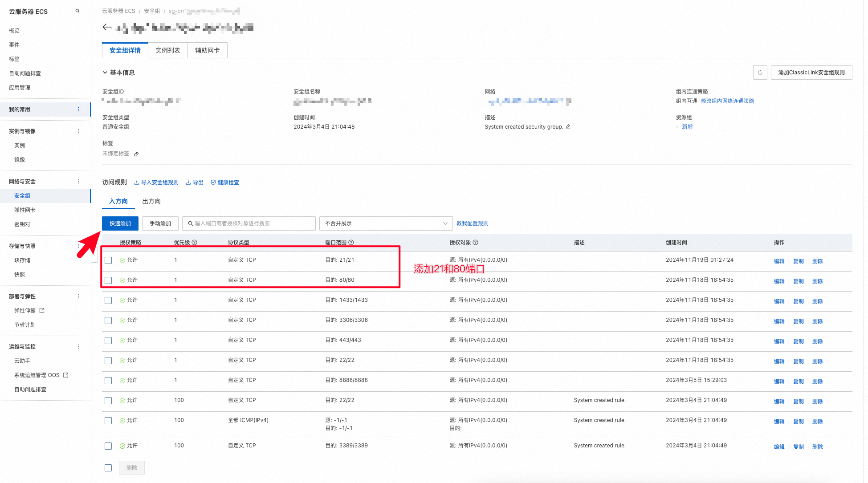Open the help icon next to 端口范围
Viewport: 868px width, 483px height.
351,243
